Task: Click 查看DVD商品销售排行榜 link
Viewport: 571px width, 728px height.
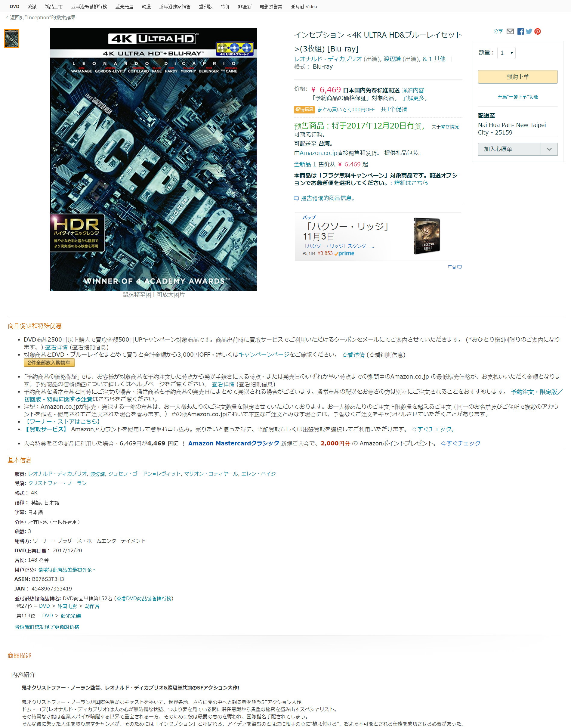Action: click(144, 599)
